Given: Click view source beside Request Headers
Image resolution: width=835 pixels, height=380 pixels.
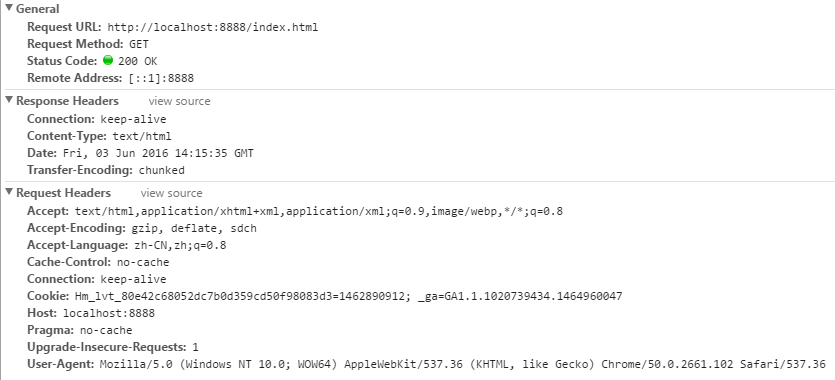Looking at the screenshot, I should tap(171, 193).
